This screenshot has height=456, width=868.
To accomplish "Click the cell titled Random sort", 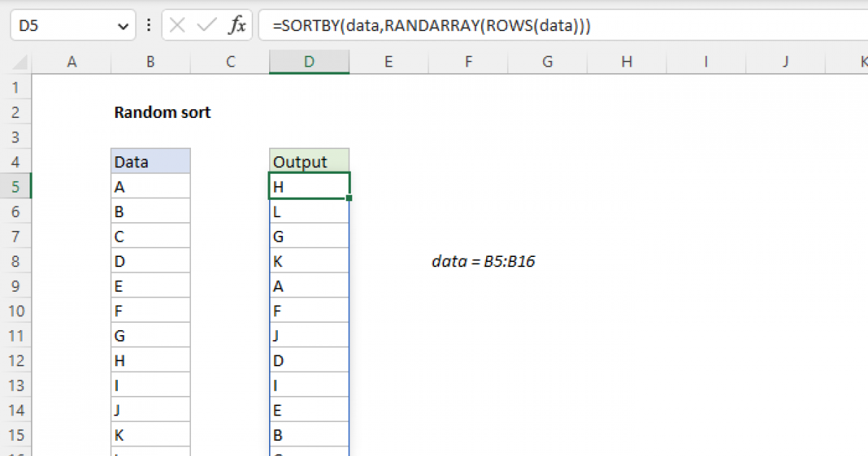I will coord(162,112).
